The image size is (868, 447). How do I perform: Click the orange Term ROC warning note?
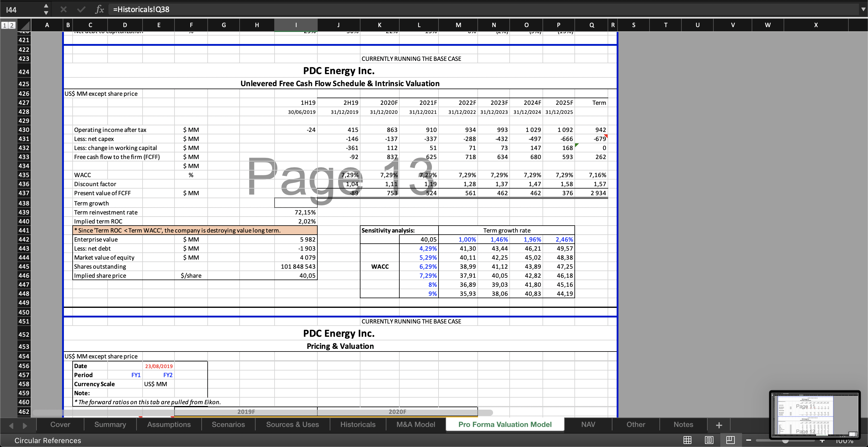[195, 230]
